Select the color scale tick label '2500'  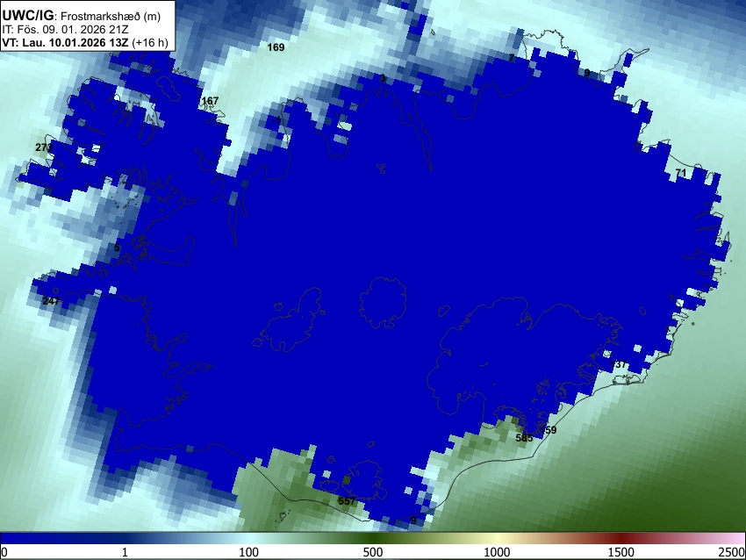(x=733, y=552)
